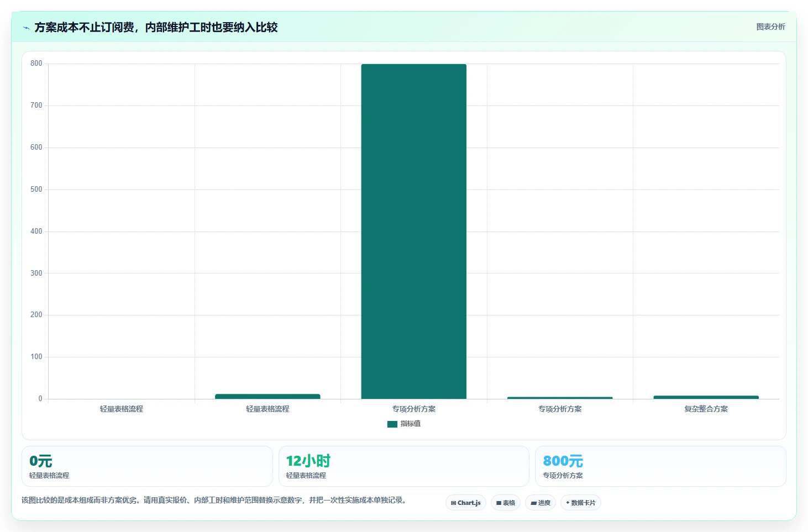Click the 600 y-axis tick label
The image size is (808, 532).
tap(36, 148)
